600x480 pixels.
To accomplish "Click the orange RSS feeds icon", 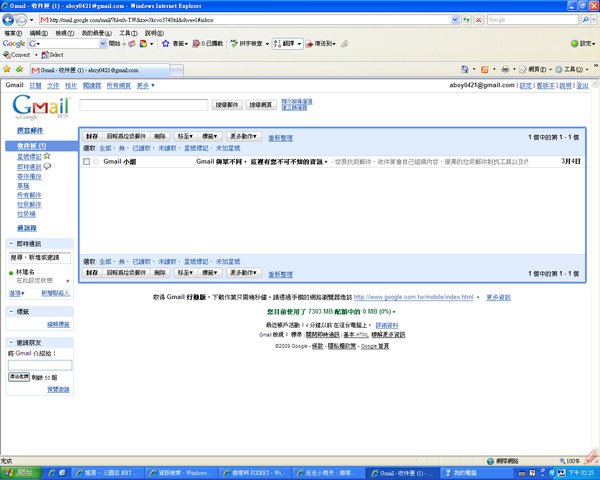I will pos(484,70).
